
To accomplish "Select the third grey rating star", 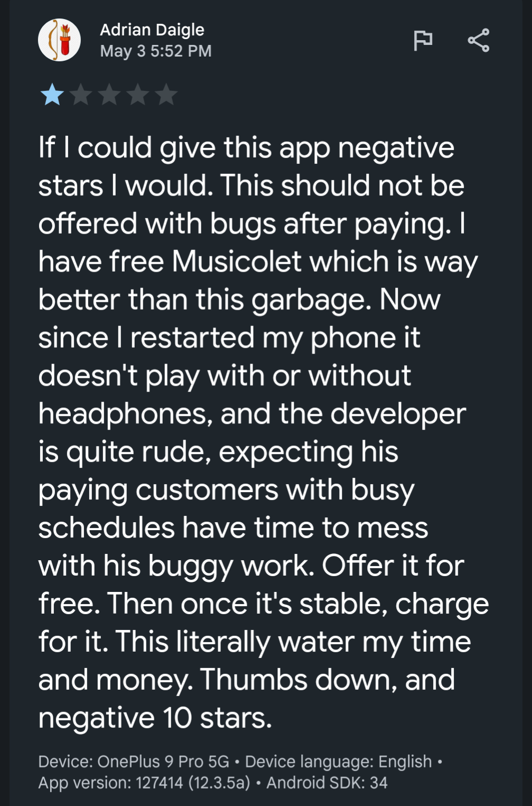I will [x=109, y=95].
